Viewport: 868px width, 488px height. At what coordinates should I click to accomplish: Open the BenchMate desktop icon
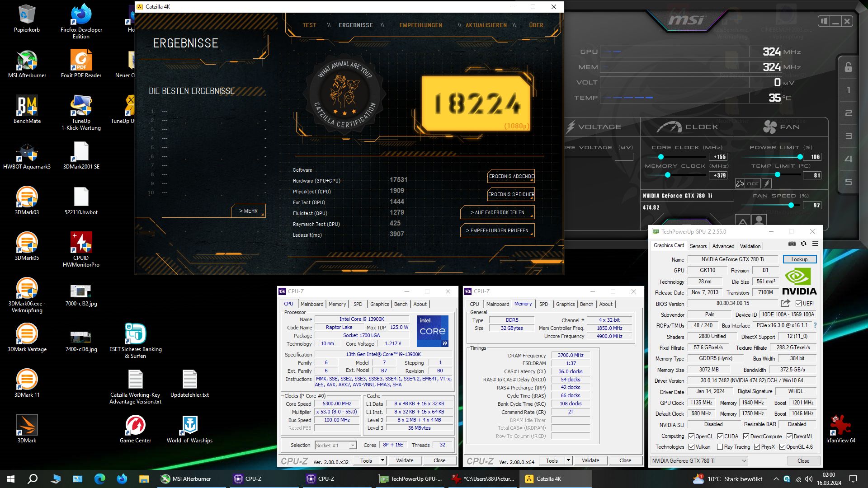[27, 110]
